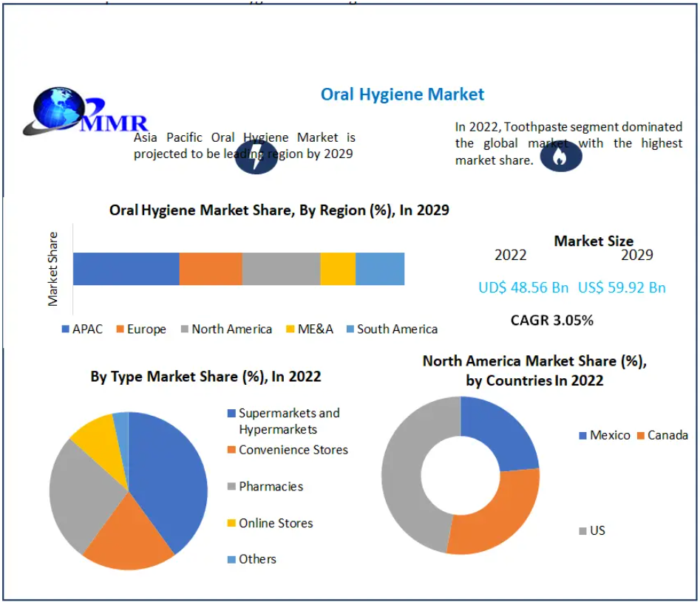Select the Online Stores legend entry

click(x=276, y=524)
